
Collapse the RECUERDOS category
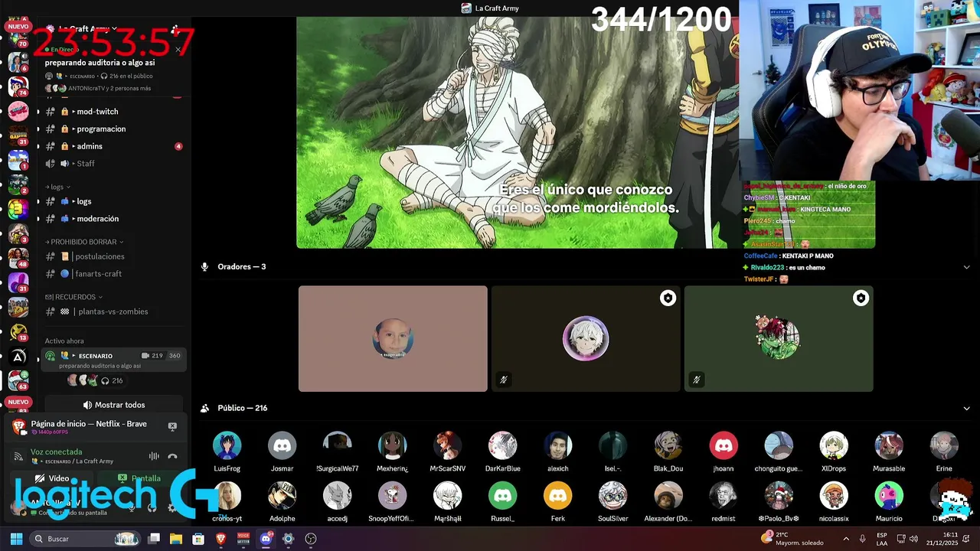pyautogui.click(x=73, y=297)
